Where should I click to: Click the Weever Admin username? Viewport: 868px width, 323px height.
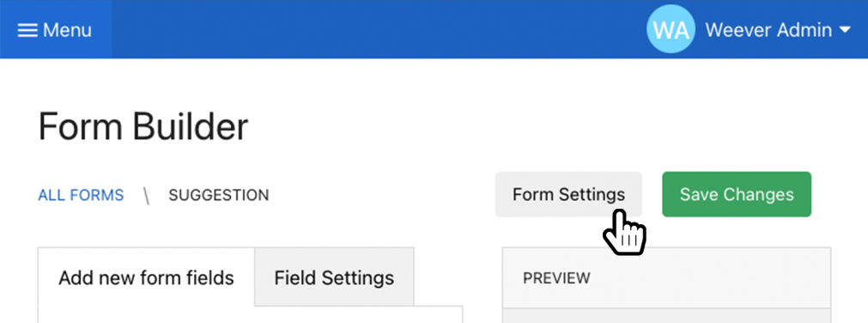point(768,30)
